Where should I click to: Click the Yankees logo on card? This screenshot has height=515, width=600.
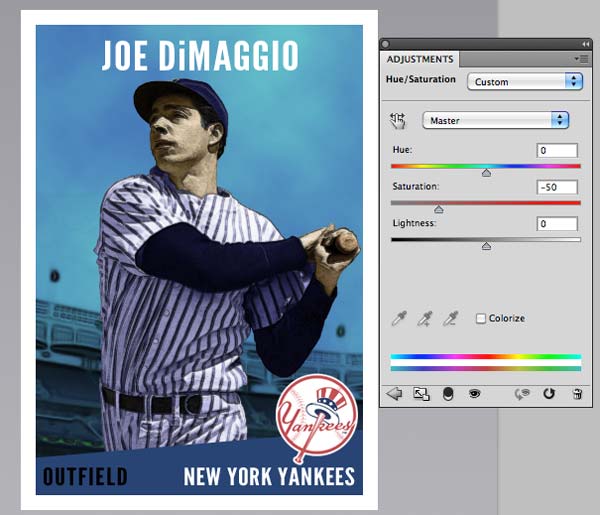click(316, 417)
